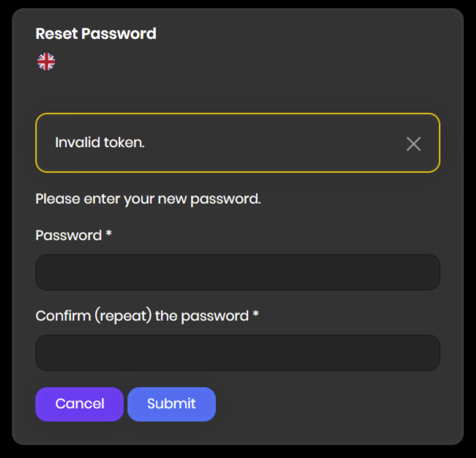Select the Invalid token message box
This screenshot has width=476, height=458.
click(206, 143)
